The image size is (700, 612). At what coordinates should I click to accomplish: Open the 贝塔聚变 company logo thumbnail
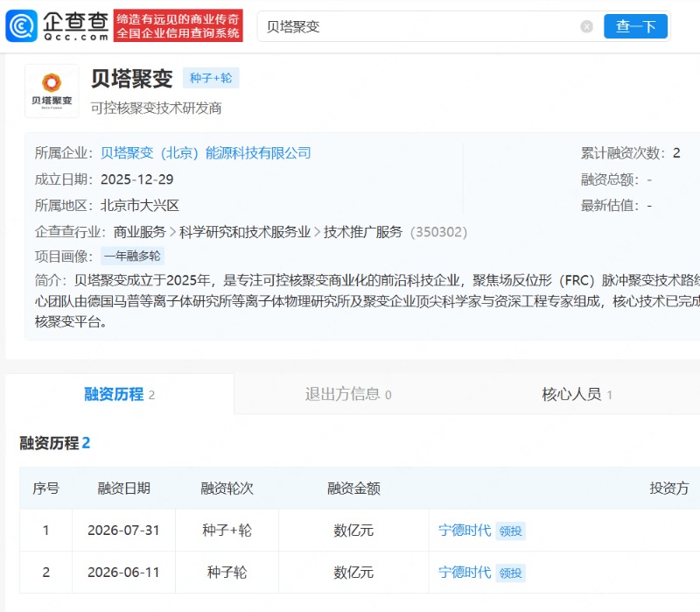pyautogui.click(x=52, y=91)
